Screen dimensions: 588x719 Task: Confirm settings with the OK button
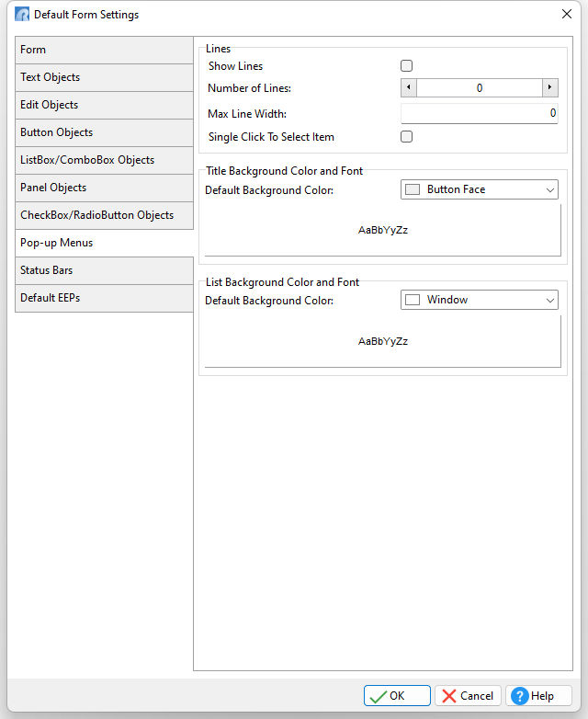pos(397,696)
